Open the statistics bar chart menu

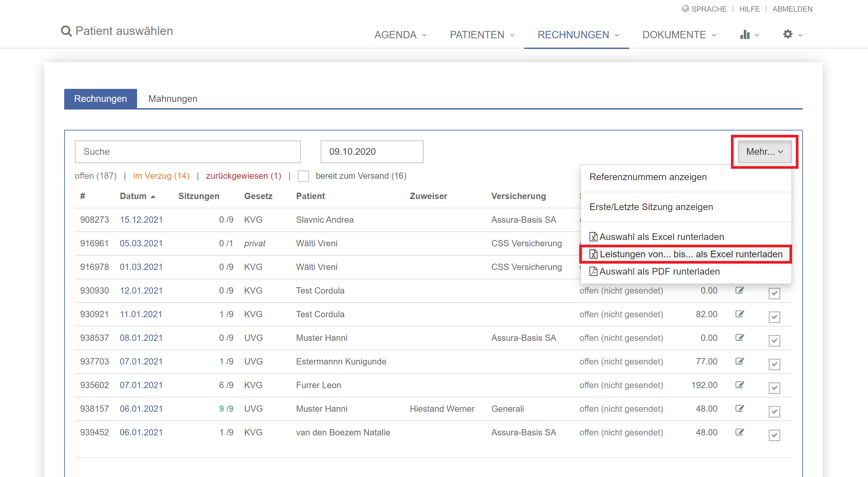(749, 34)
